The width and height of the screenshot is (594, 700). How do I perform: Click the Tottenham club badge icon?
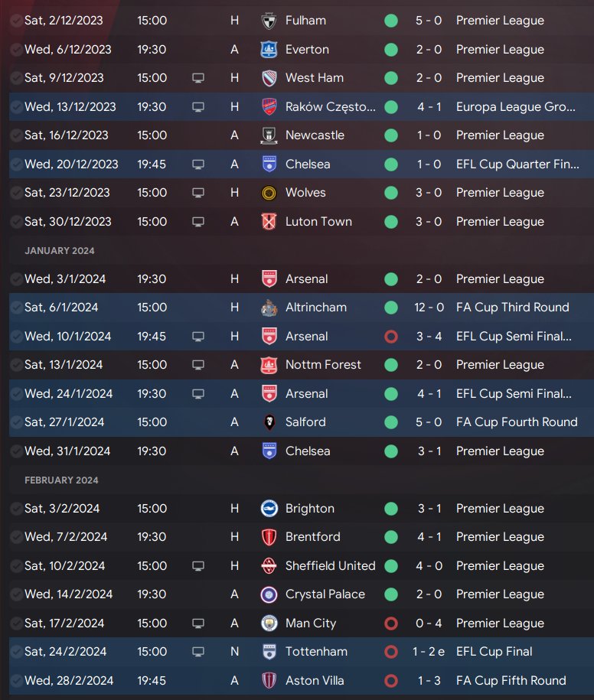(269, 652)
